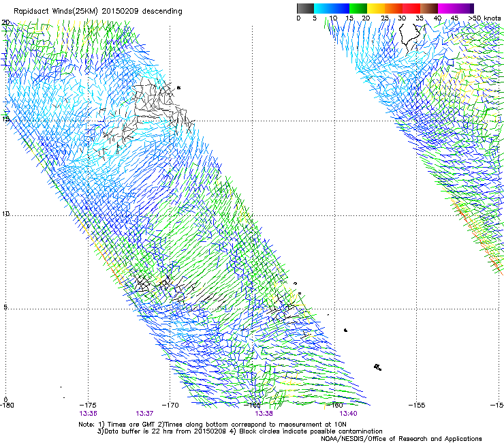
Task: Click the orange 25-30 knots legend segment
Action: pos(394,8)
